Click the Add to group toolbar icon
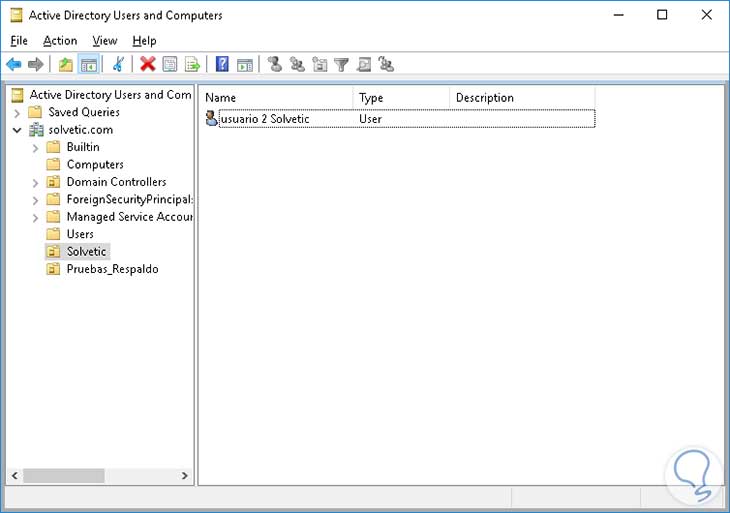The width and height of the screenshot is (730, 513). point(386,64)
